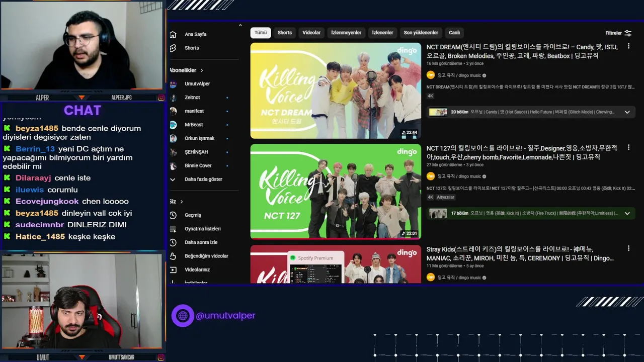The image size is (644, 362).
Task: Select the Shorts filter chip
Action: pyautogui.click(x=285, y=33)
